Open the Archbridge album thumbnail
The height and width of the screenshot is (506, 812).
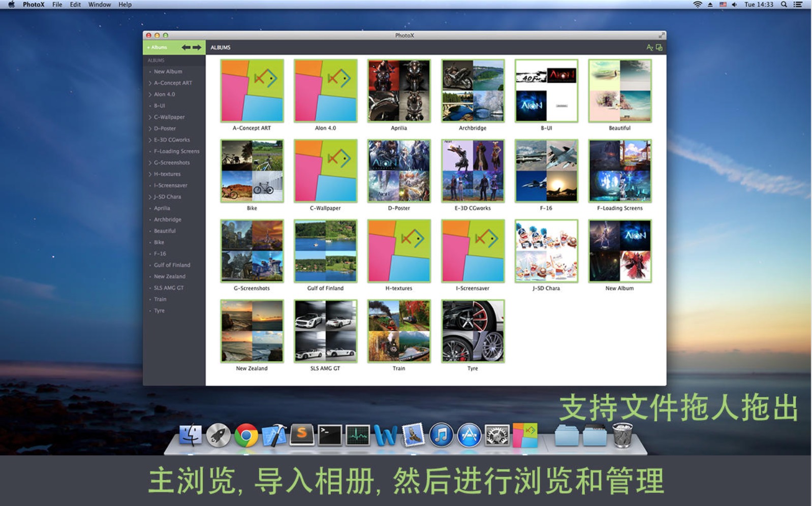(x=473, y=91)
